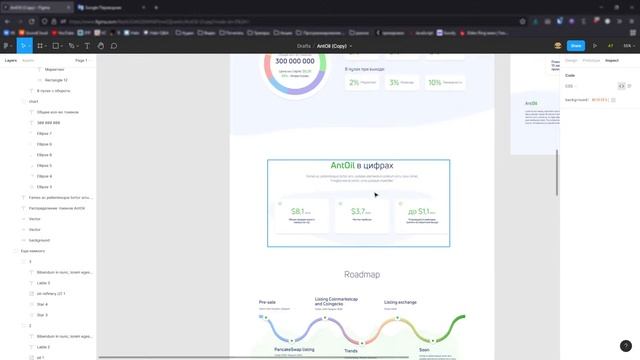The height and width of the screenshot is (360, 640).
Task: Open the Figma main menu icon
Action: tap(6, 46)
